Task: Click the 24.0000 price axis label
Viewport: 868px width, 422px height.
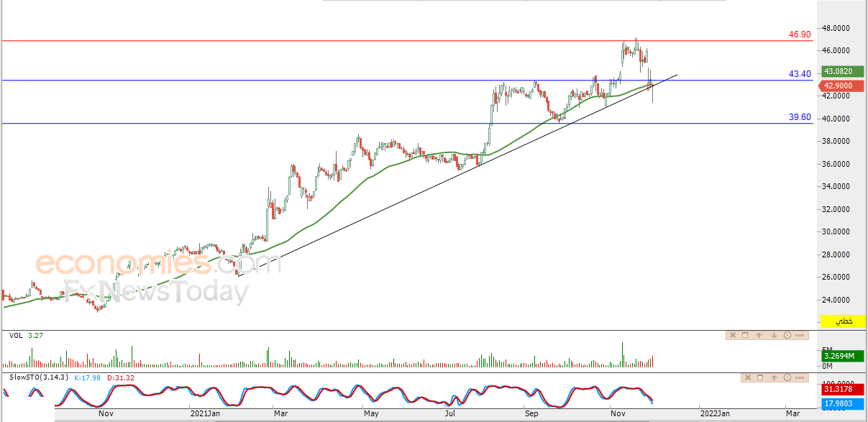Action: click(x=837, y=300)
